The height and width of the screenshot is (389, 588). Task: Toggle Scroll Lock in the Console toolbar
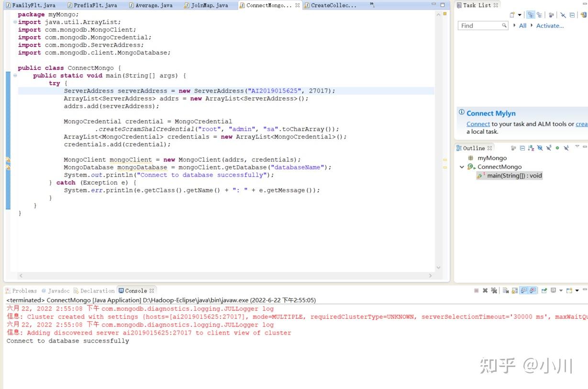(x=513, y=290)
